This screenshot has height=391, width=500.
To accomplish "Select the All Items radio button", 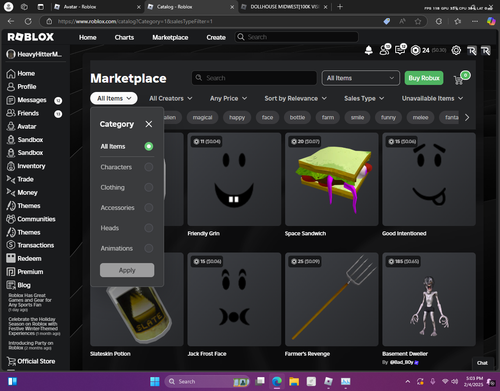I will tap(149, 146).
